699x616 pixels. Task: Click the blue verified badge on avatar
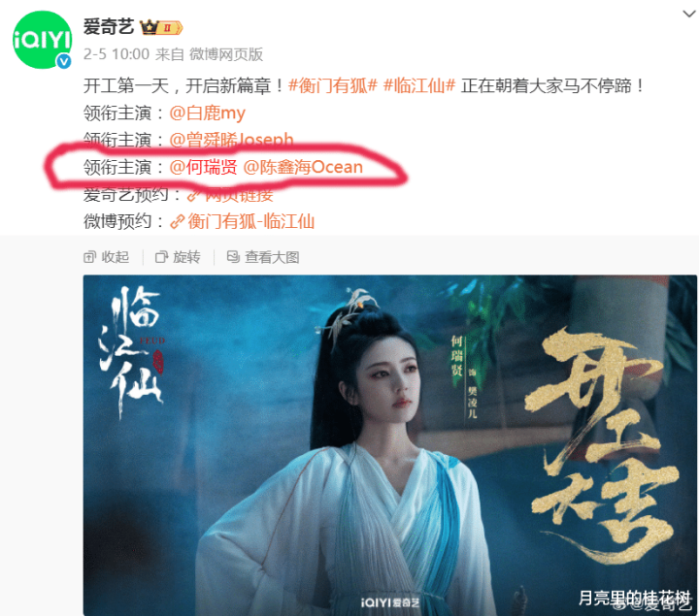coord(64,61)
